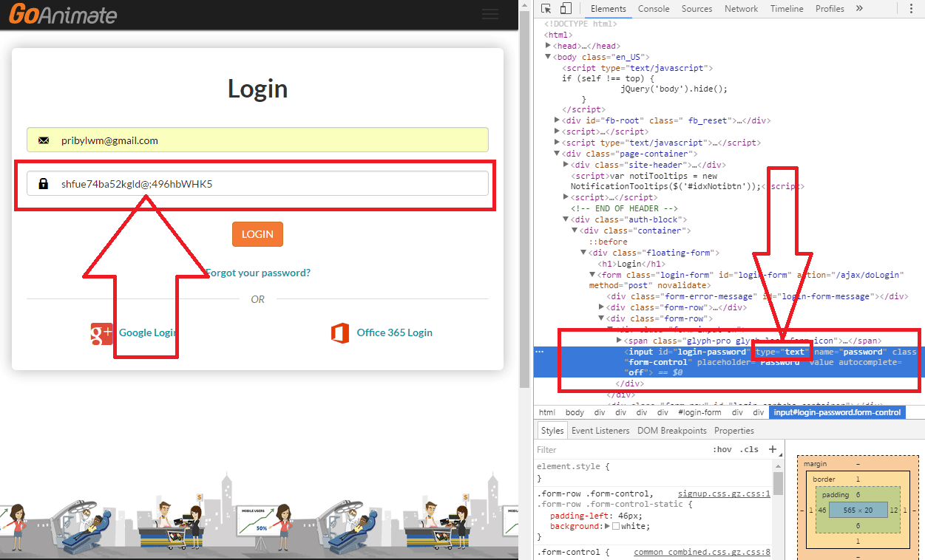Screen dimensions: 925x560
Task: Click the white background color swatch
Action: click(x=616, y=526)
